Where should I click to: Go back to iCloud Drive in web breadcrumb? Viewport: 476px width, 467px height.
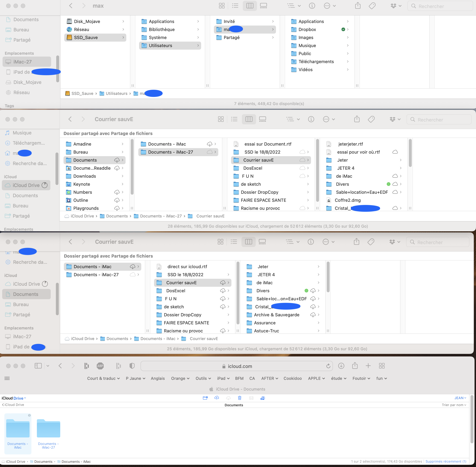(13, 405)
